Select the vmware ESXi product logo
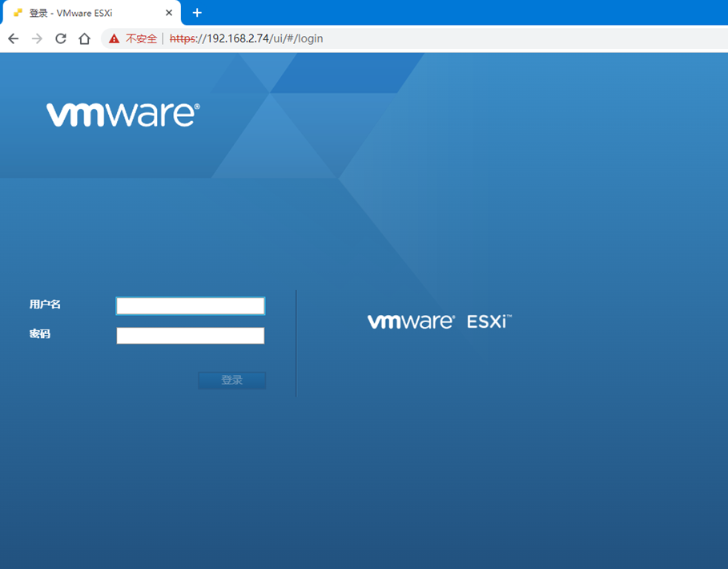The width and height of the screenshot is (728, 569). pyautogui.click(x=439, y=321)
